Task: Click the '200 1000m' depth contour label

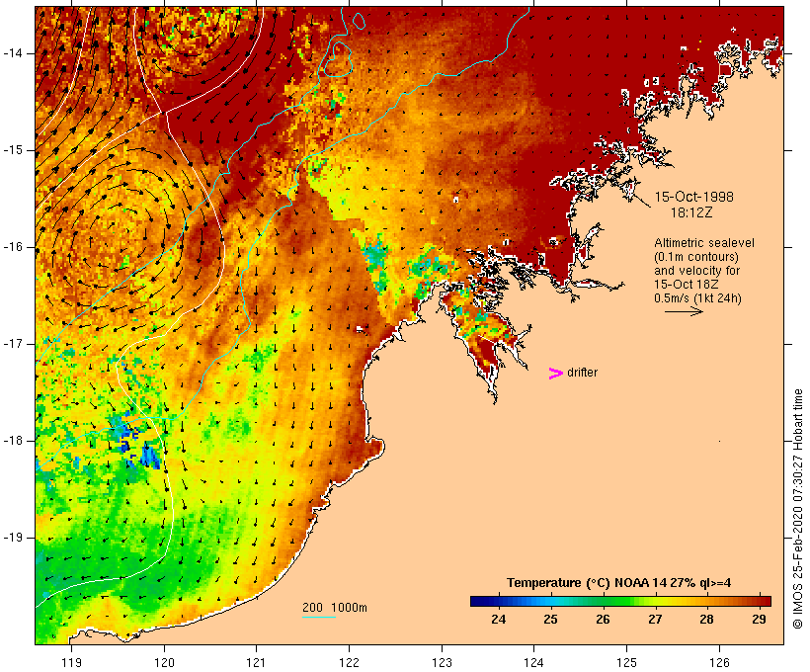Action: click(x=335, y=608)
